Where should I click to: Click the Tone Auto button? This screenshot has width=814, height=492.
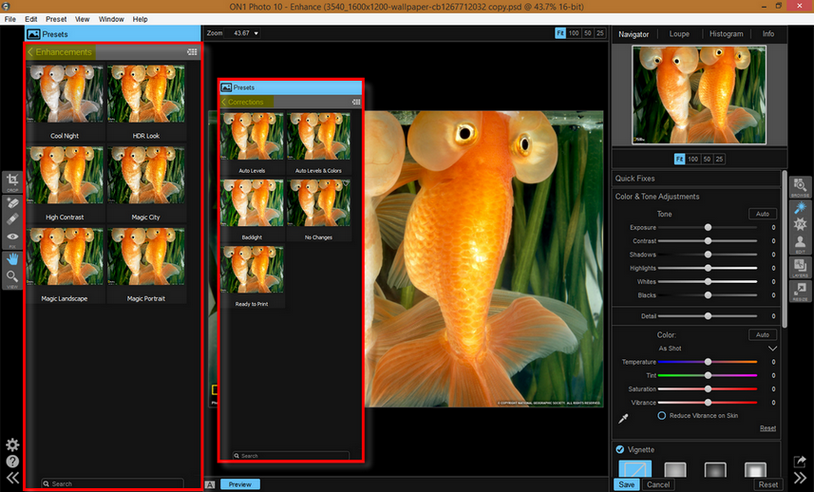coord(762,214)
